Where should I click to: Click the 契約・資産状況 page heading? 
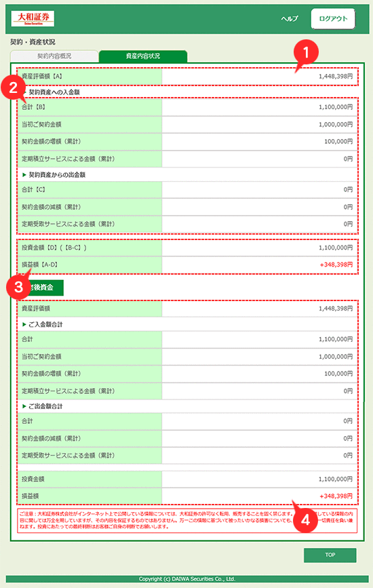[33, 42]
